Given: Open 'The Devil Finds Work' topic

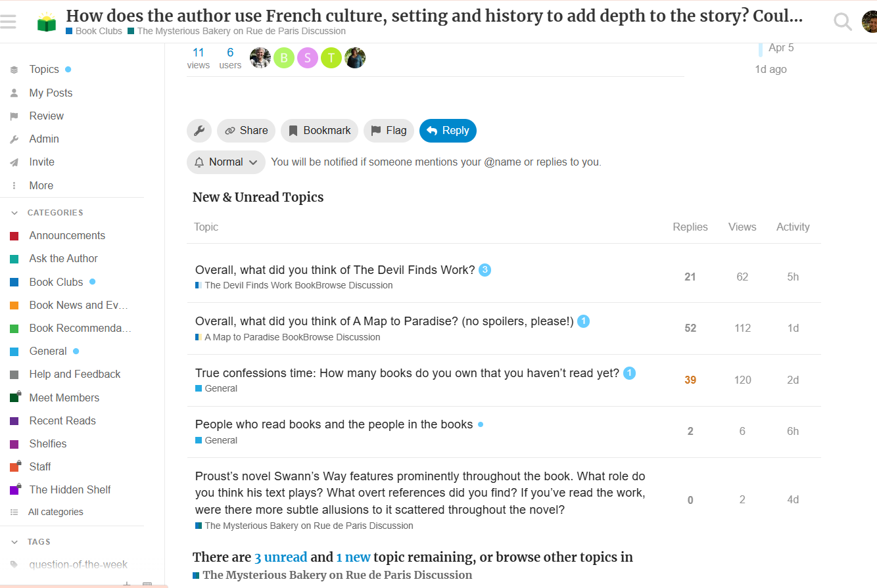Looking at the screenshot, I should click(x=335, y=269).
